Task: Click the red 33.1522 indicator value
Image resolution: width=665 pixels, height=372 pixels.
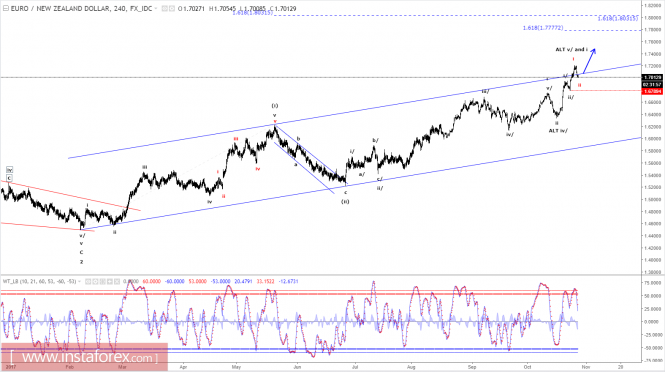Action: point(265,281)
